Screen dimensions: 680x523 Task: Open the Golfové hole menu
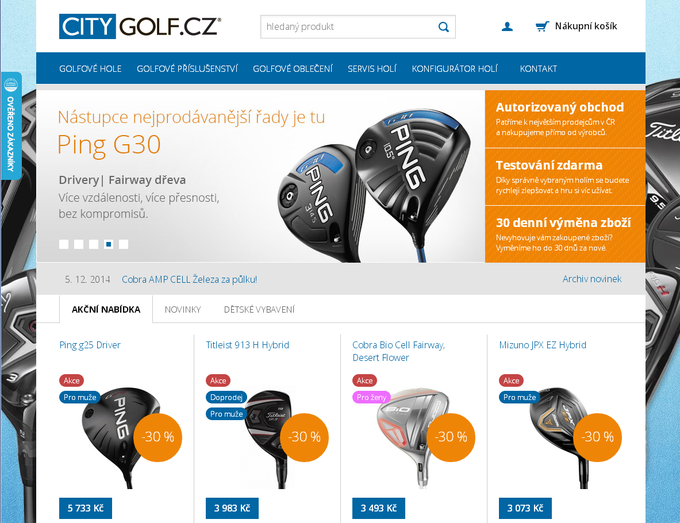click(x=90, y=69)
